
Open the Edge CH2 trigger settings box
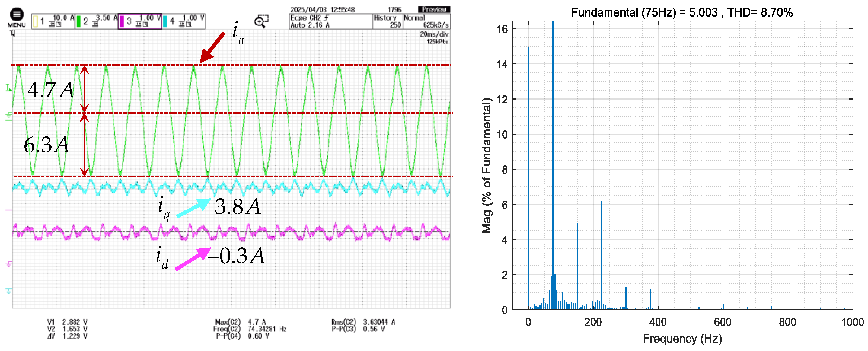pos(331,21)
